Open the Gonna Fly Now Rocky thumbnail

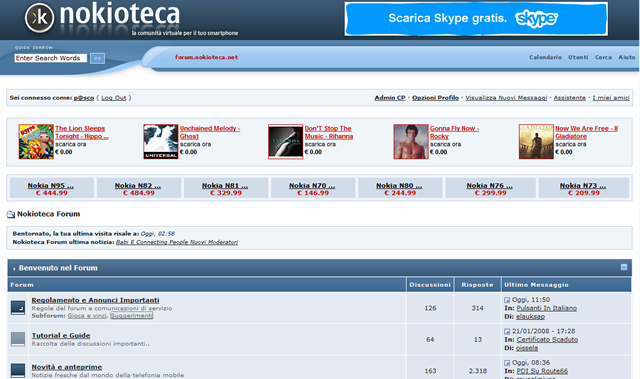tap(411, 142)
